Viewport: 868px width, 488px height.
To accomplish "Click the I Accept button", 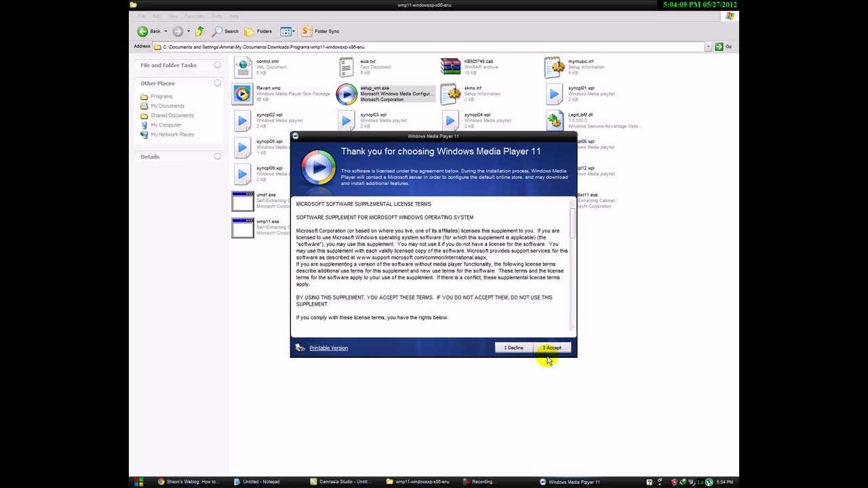I will pyautogui.click(x=552, y=348).
